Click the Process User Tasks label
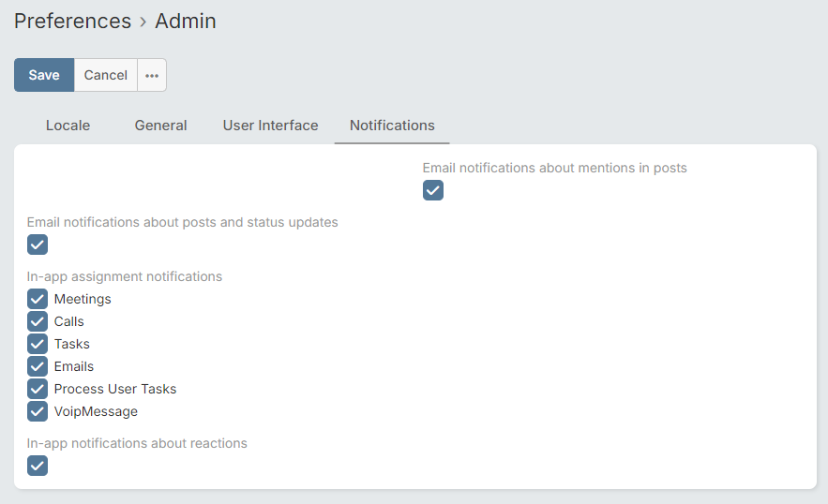828x504 pixels. [x=115, y=389]
